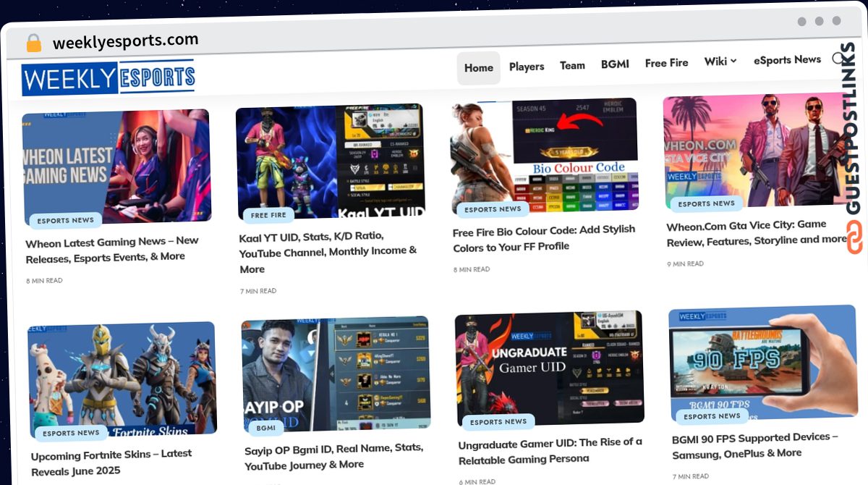Click the Wheon Latest Gaming News thumbnail

point(116,166)
